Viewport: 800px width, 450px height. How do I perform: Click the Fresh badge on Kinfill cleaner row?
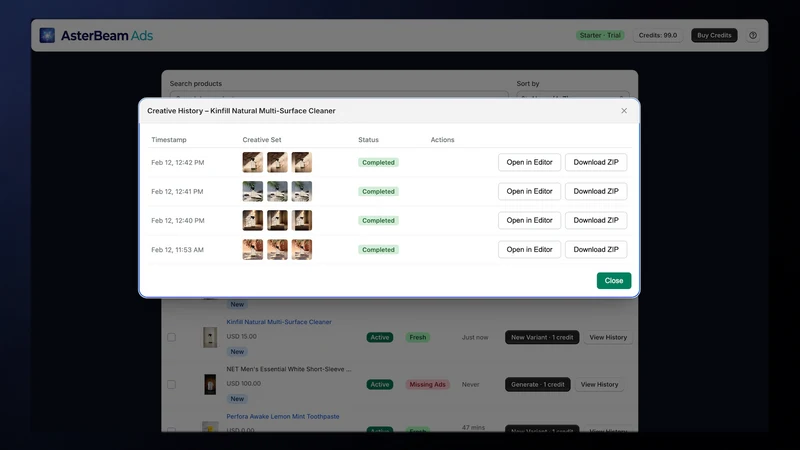point(417,337)
